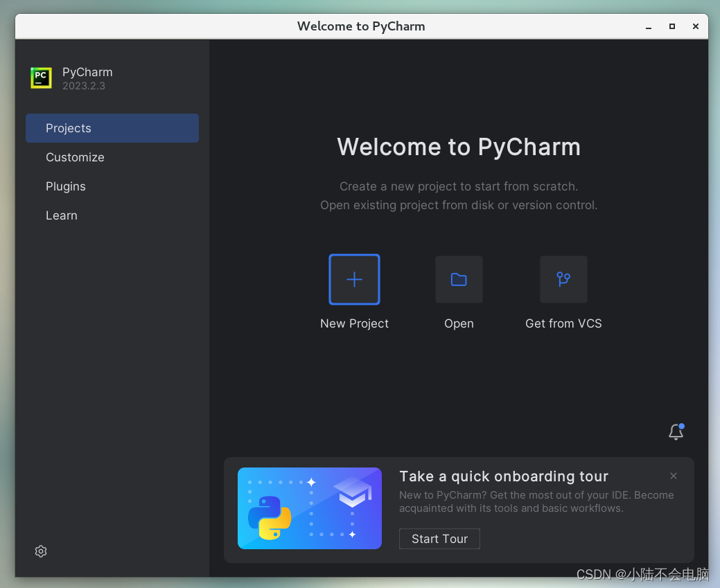
Task: Open notifications via the bell icon
Action: tap(676, 432)
